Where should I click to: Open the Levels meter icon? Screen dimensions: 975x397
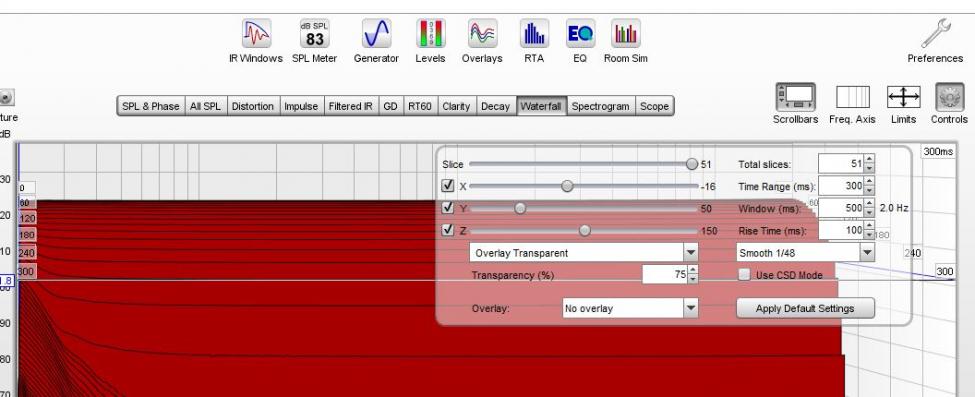[x=430, y=34]
